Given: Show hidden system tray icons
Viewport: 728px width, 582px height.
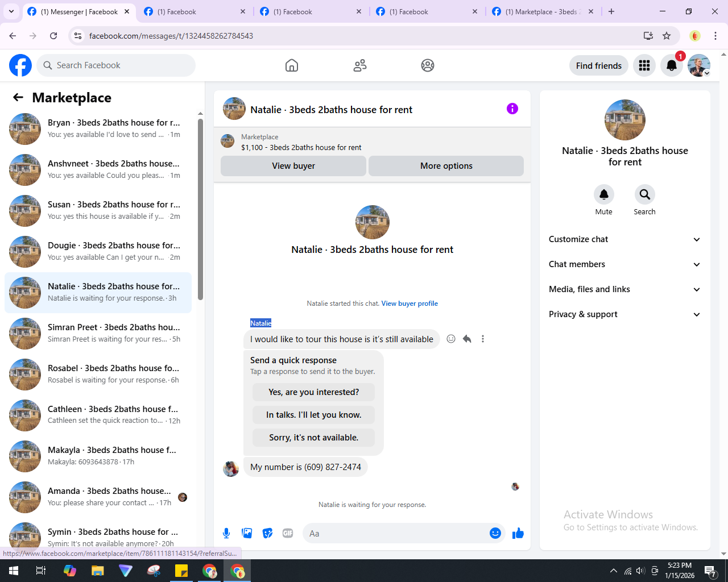Looking at the screenshot, I should (x=613, y=571).
